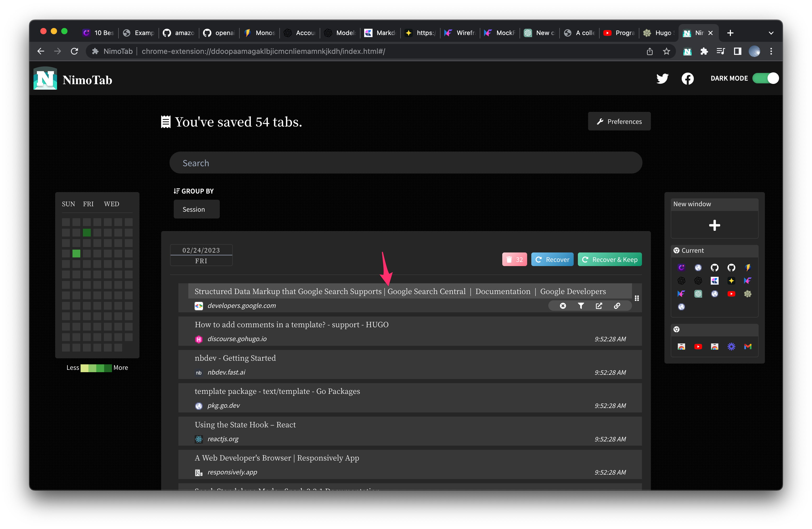Open developers.google.com entry in new tab icon

click(599, 306)
